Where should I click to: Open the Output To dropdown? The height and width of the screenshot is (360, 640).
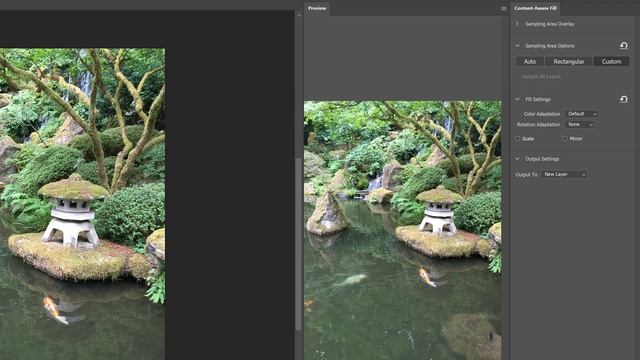pyautogui.click(x=564, y=174)
